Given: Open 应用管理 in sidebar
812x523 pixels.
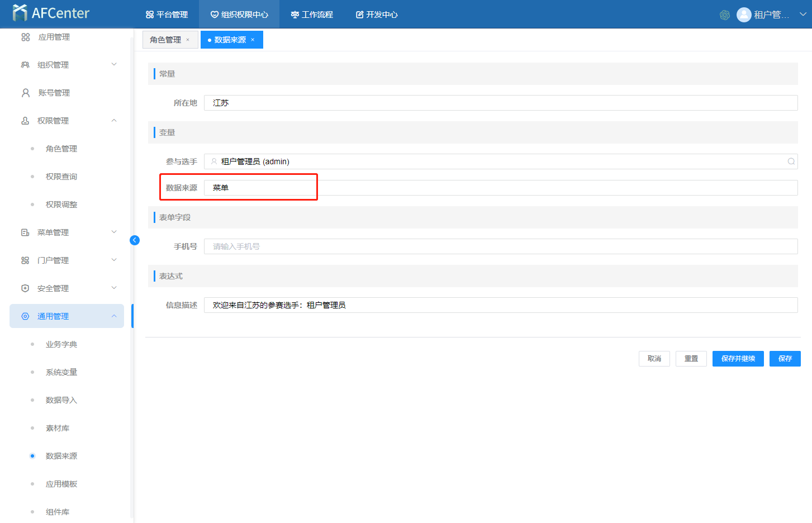Looking at the screenshot, I should [54, 37].
